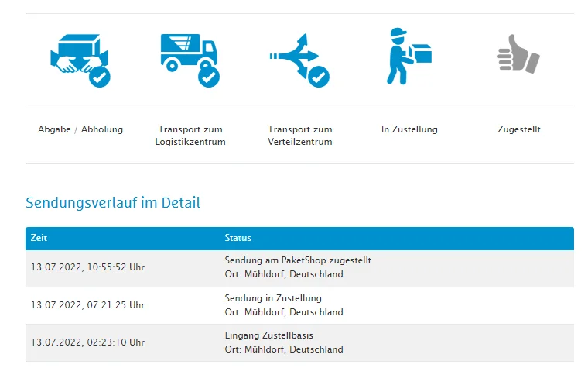Select the Abgabe / Abholung step label
The image size is (588, 368).
pos(80,129)
